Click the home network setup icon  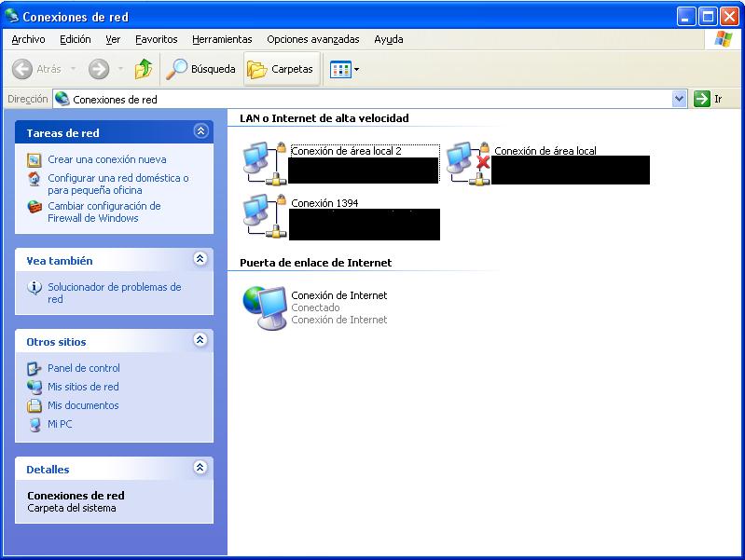click(34, 179)
